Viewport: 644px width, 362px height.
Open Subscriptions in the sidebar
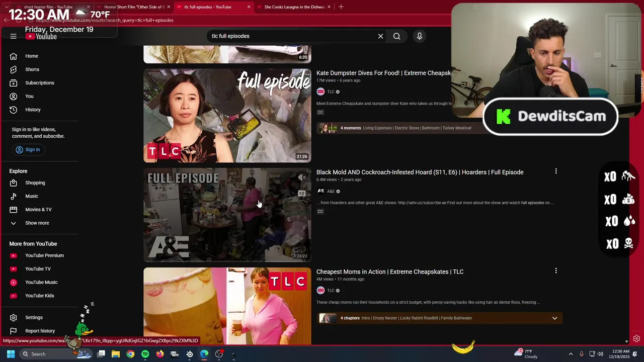(x=39, y=83)
